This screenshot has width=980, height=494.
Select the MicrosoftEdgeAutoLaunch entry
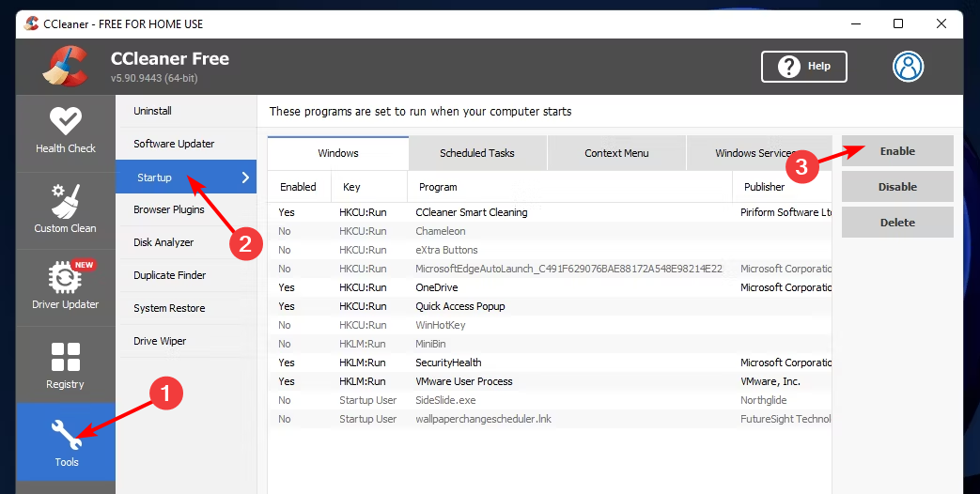[x=550, y=269]
